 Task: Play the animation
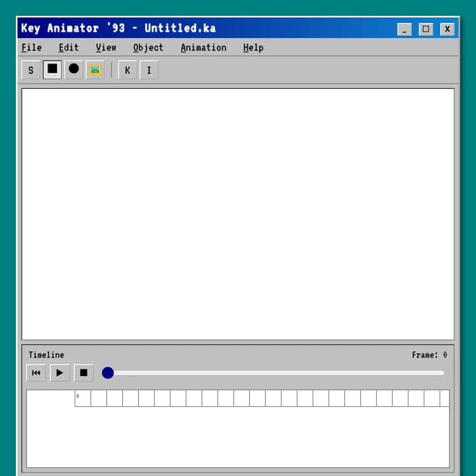point(59,373)
